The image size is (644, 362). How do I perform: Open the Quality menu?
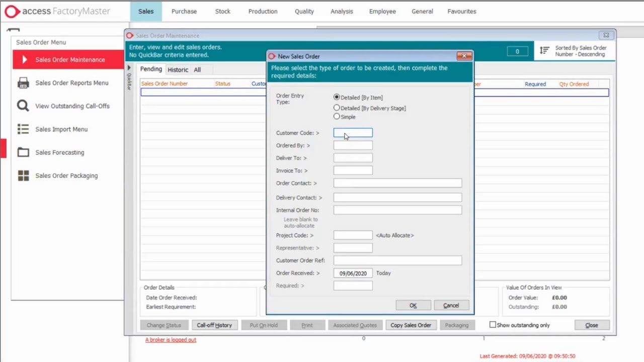(x=304, y=11)
